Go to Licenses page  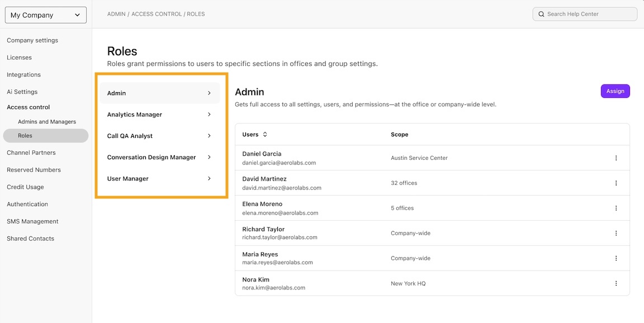click(x=20, y=58)
